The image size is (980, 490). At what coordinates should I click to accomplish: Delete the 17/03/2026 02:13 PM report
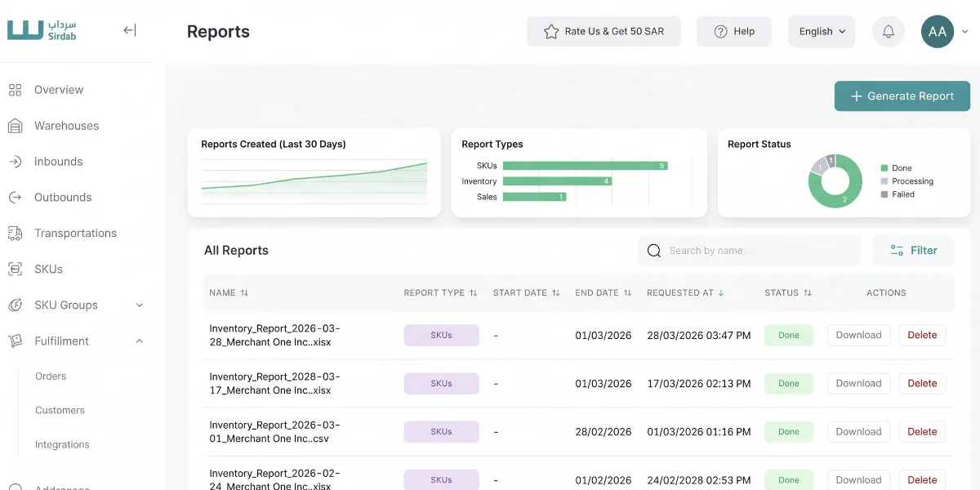coord(922,384)
